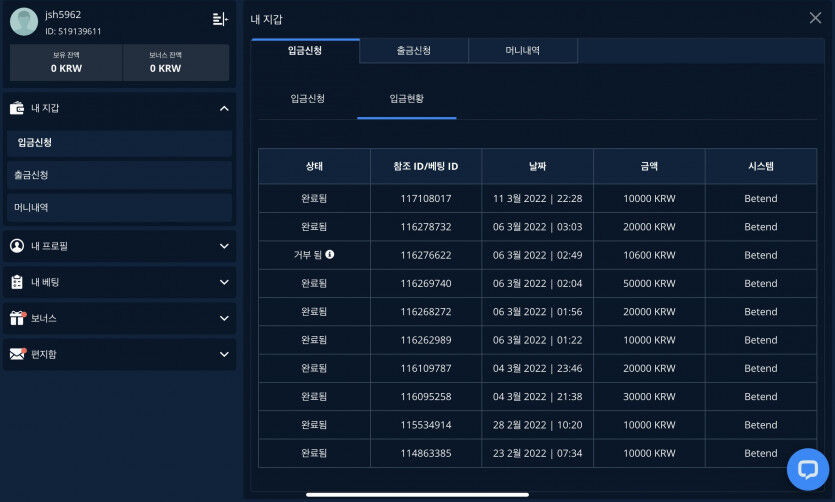Switch to 머니내역 top tab
Viewport: 835px width, 502px height.
click(x=523, y=51)
